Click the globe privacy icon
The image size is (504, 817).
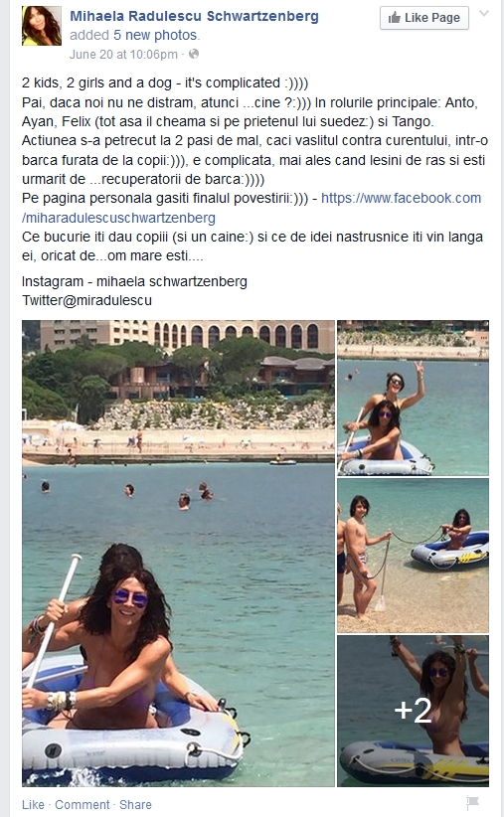194,54
